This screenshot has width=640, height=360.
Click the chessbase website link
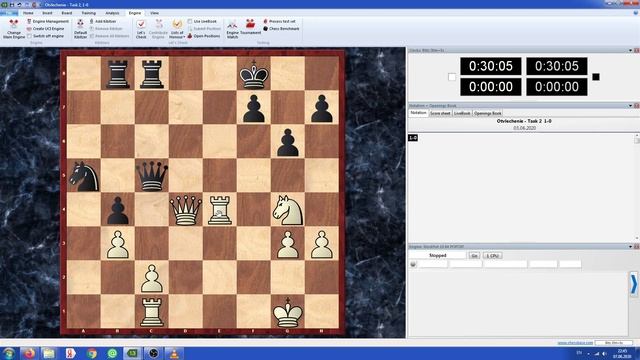pos(575,343)
